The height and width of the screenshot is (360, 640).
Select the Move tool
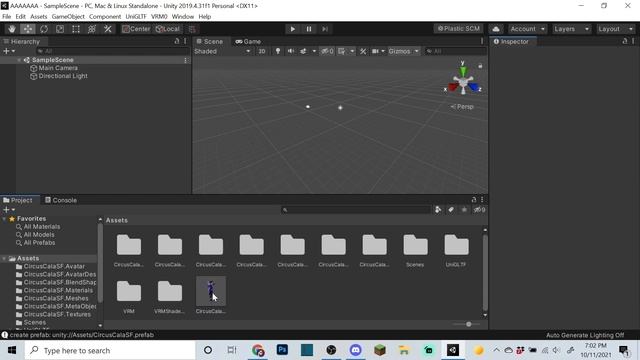[x=28, y=29]
